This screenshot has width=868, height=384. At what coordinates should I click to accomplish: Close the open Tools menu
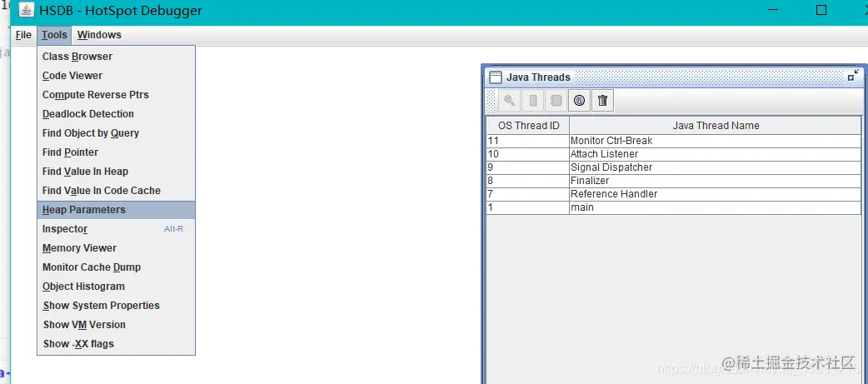pyautogui.click(x=54, y=35)
